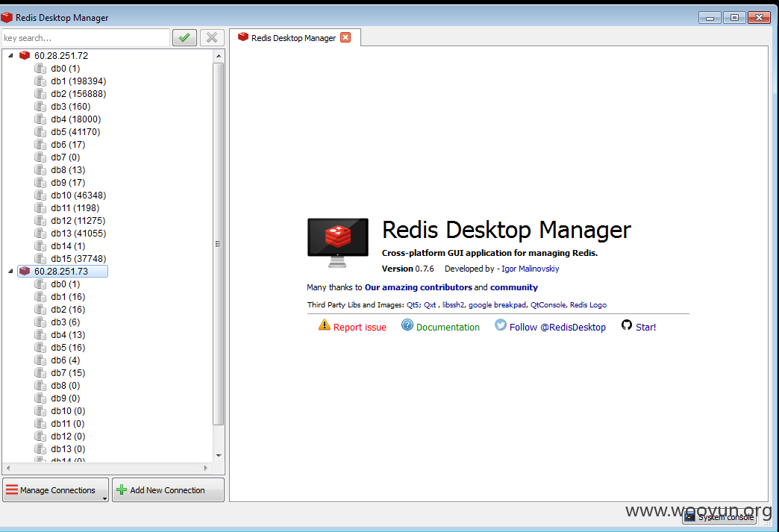Click the green plus icon in Add New Connection

[121, 489]
